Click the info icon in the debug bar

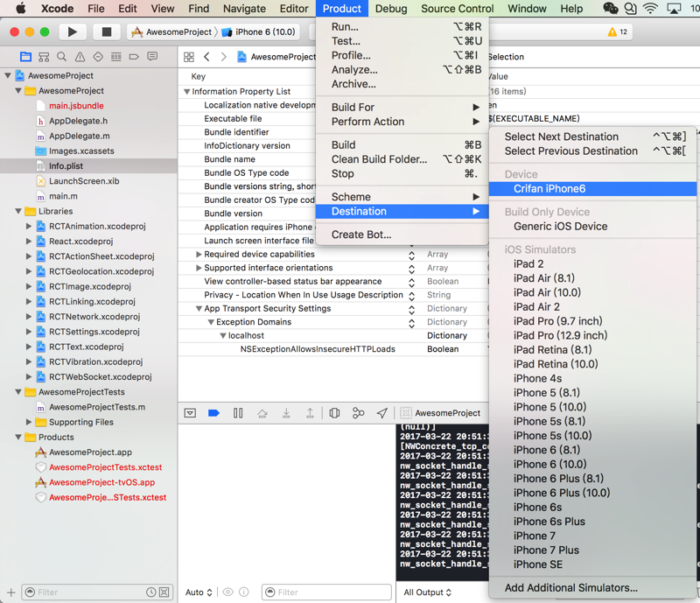coord(244,592)
